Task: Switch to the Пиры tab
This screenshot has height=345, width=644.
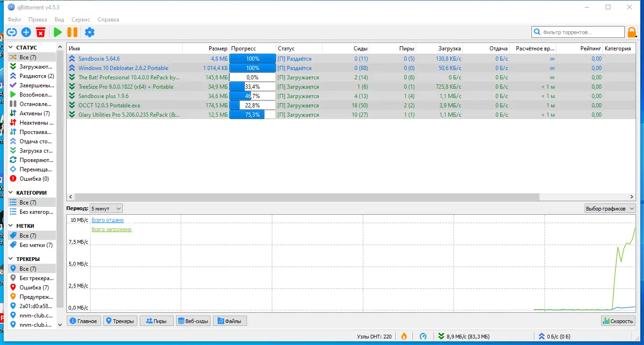Action: coord(156,321)
